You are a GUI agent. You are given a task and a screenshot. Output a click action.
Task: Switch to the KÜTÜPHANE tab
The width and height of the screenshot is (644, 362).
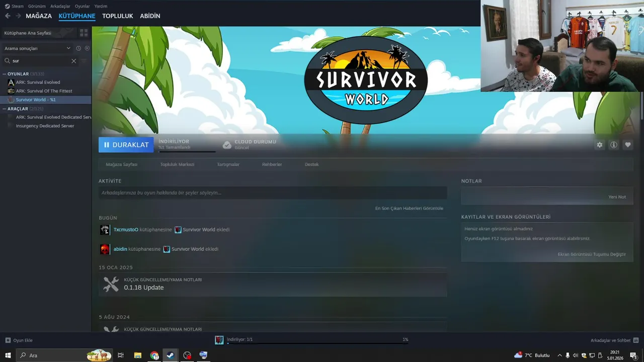pyautogui.click(x=77, y=16)
